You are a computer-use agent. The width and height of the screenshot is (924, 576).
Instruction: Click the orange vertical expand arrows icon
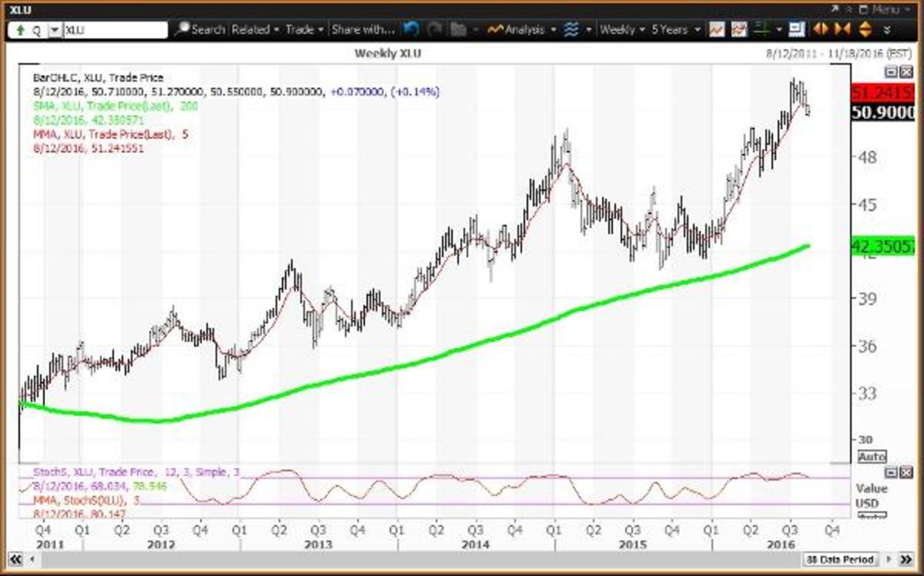click(x=864, y=30)
